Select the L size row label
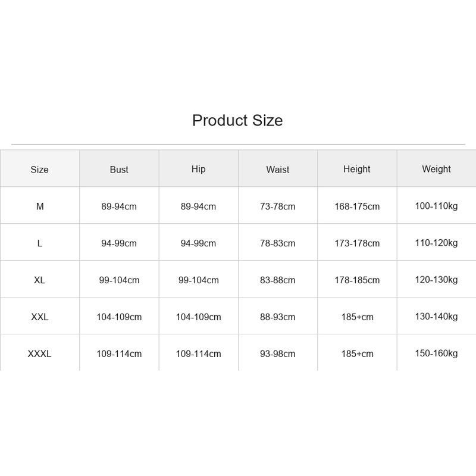 40,243
